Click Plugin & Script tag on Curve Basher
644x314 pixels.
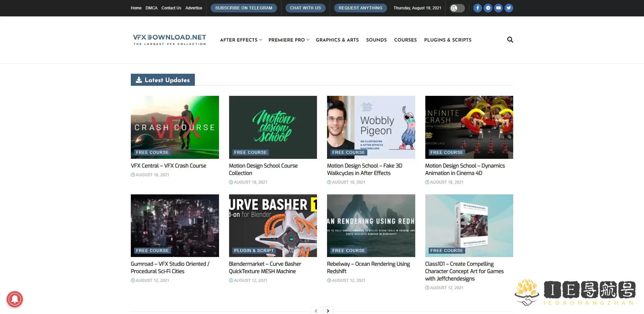[254, 251]
